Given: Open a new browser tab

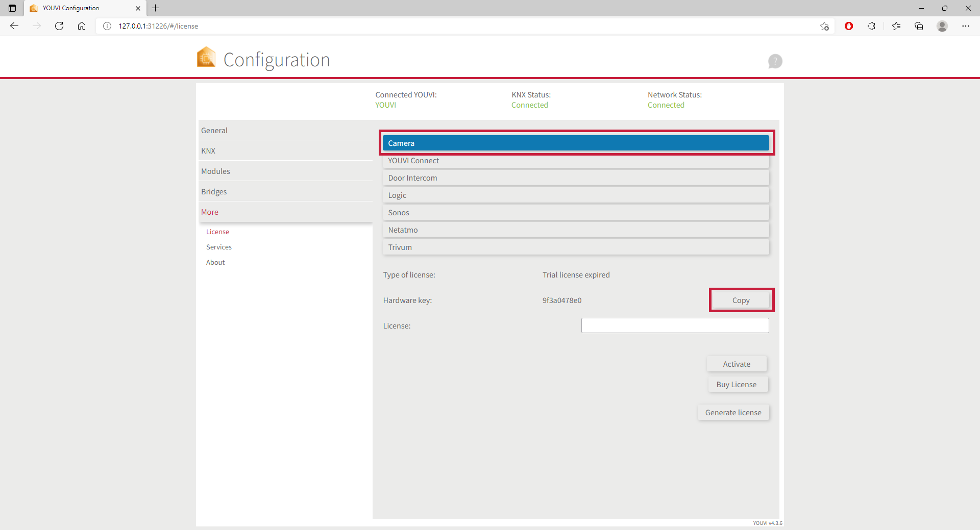Looking at the screenshot, I should [156, 8].
